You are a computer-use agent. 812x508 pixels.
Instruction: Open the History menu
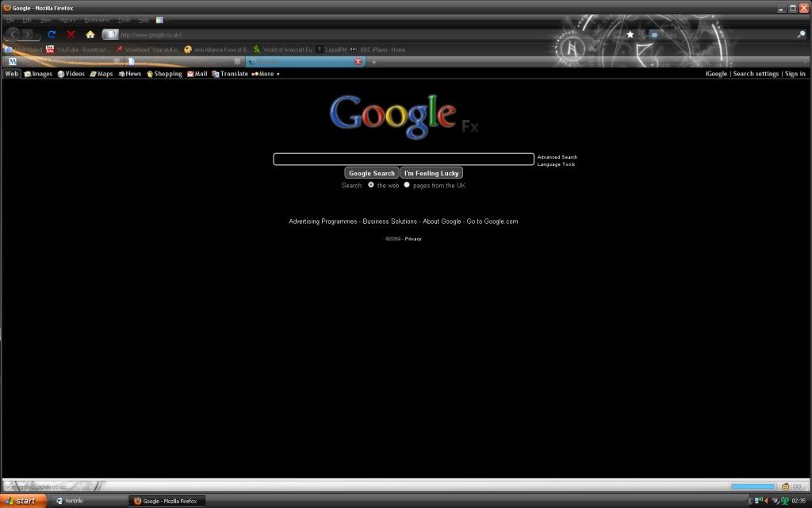[67, 20]
